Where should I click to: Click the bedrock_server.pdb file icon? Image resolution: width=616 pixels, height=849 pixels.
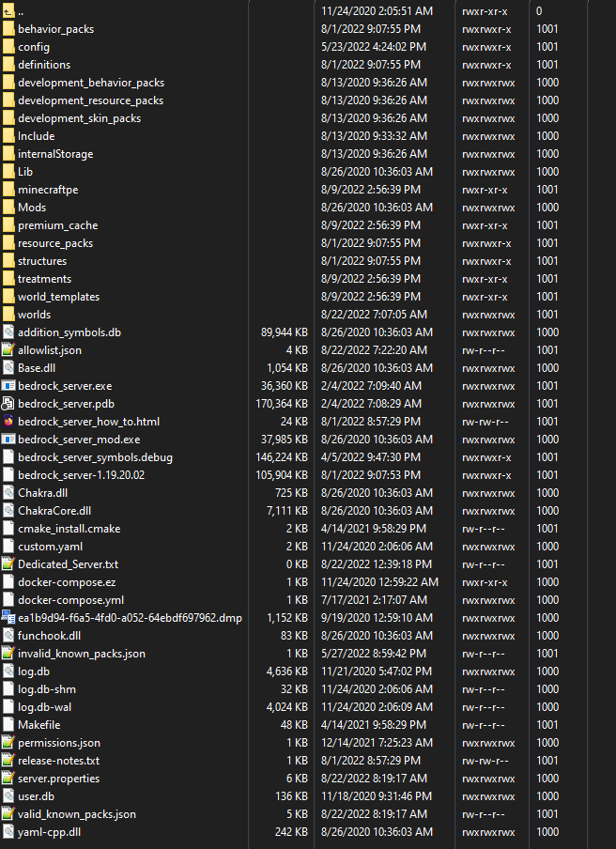(8, 404)
